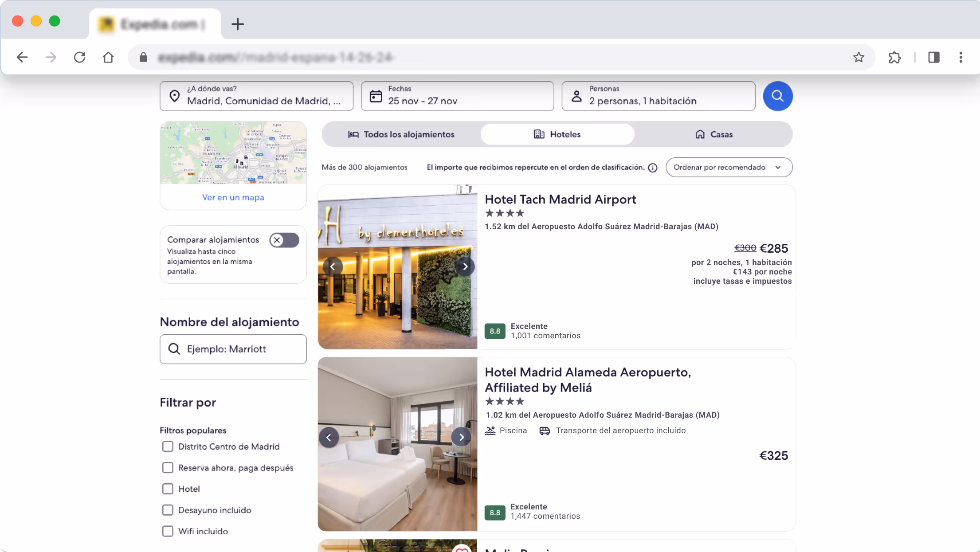Switch to the Casas tab
Image resolution: width=980 pixels, height=552 pixels.
pyautogui.click(x=713, y=134)
